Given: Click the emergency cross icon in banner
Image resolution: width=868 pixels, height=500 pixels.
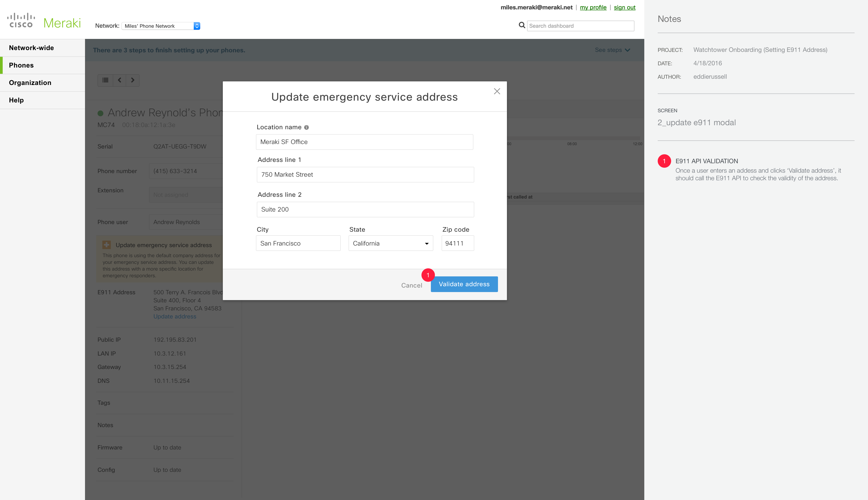Looking at the screenshot, I should point(106,245).
